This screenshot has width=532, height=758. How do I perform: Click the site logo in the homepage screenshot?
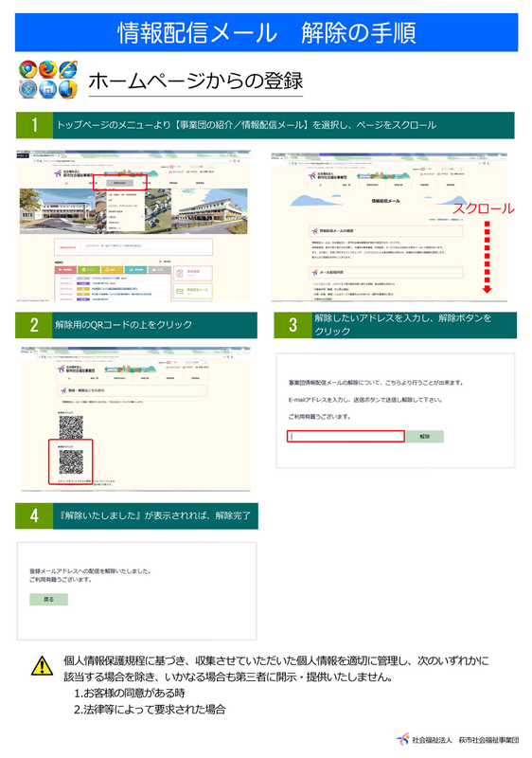click(x=74, y=173)
